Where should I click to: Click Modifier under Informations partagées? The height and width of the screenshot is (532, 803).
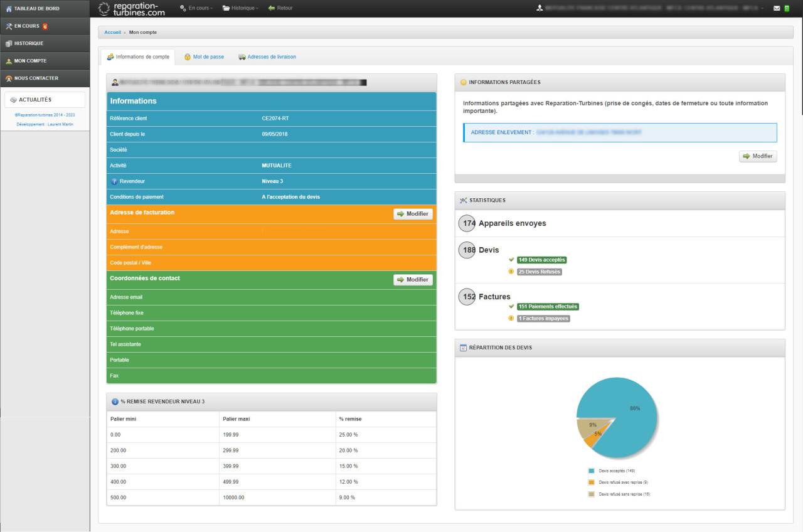tap(758, 156)
